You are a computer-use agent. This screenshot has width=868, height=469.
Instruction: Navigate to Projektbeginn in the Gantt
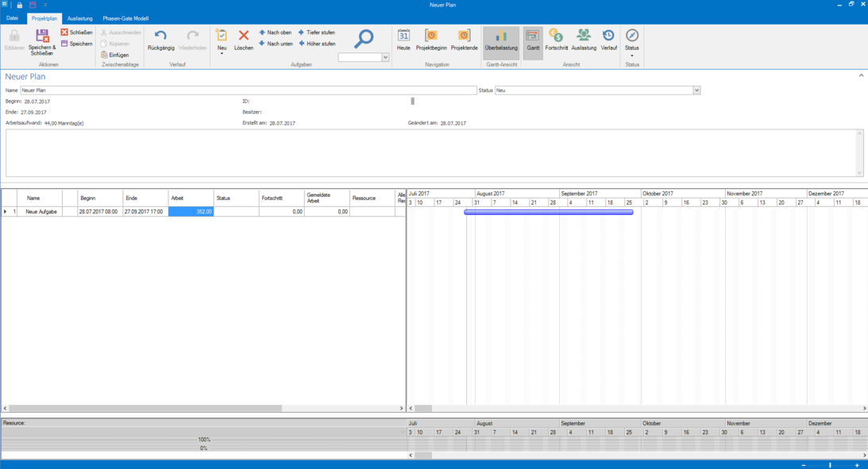431,36
